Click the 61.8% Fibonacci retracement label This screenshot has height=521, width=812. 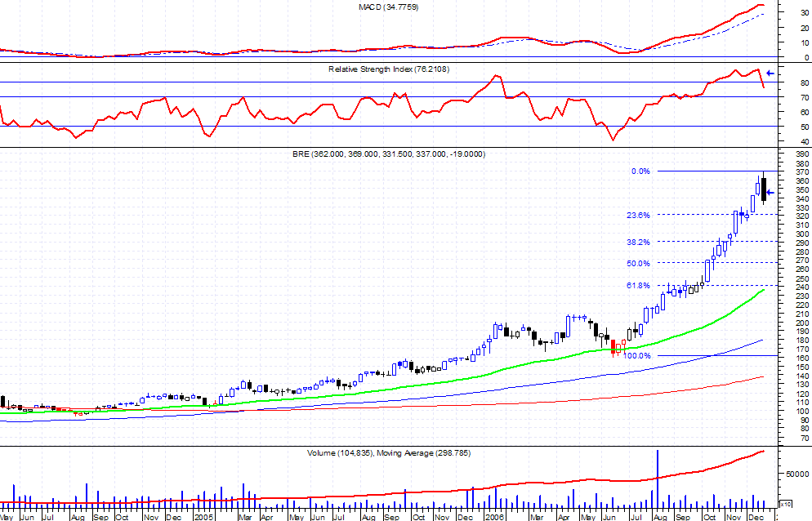638,286
